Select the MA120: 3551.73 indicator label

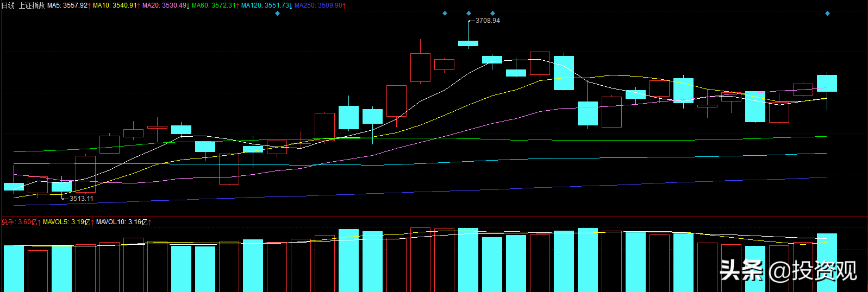(266, 5)
